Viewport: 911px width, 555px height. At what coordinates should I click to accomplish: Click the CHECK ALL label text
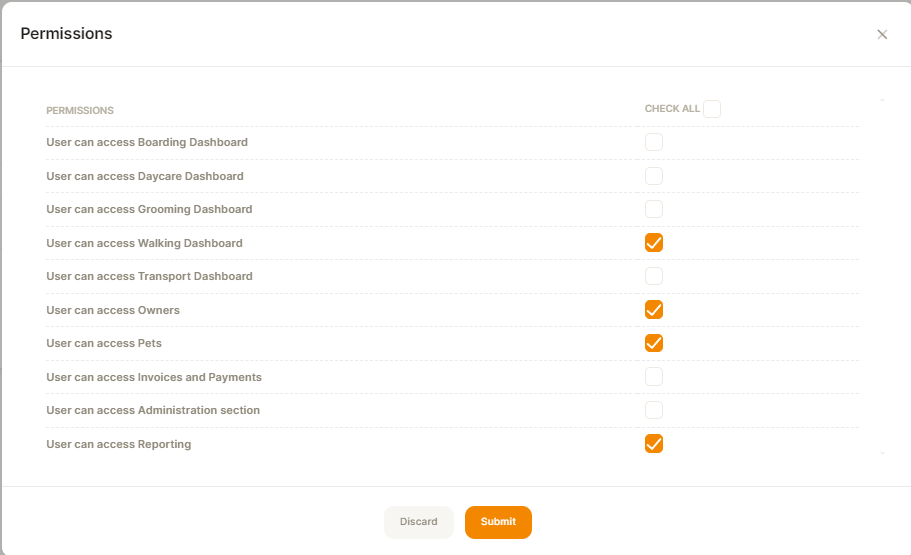pos(672,109)
